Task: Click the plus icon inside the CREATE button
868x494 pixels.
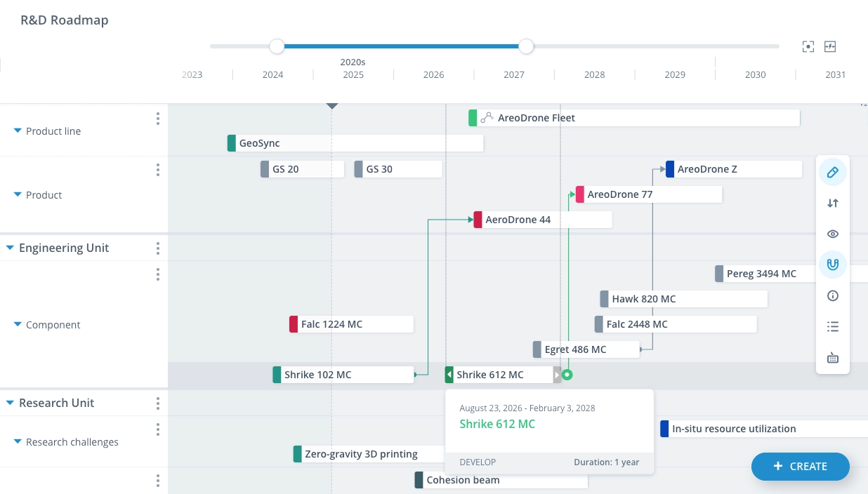Action: (780, 467)
